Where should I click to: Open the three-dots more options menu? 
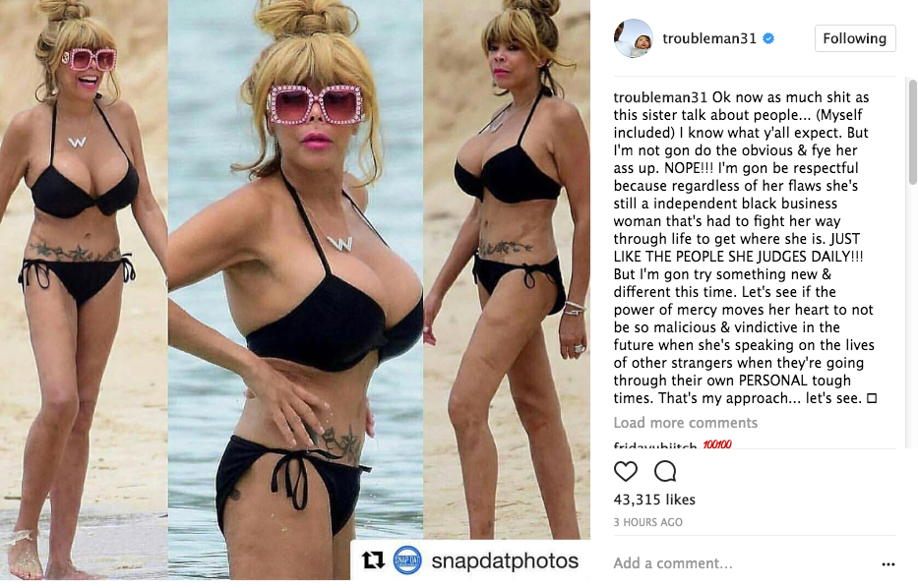point(887,564)
